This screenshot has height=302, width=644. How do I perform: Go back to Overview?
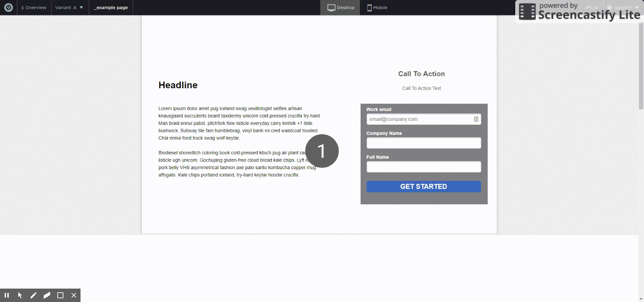34,8
